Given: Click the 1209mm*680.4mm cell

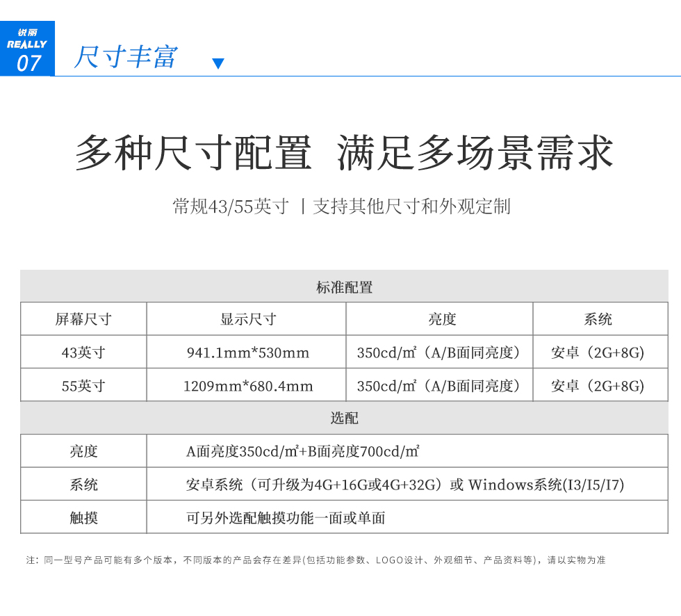Looking at the screenshot, I should click(x=246, y=385).
